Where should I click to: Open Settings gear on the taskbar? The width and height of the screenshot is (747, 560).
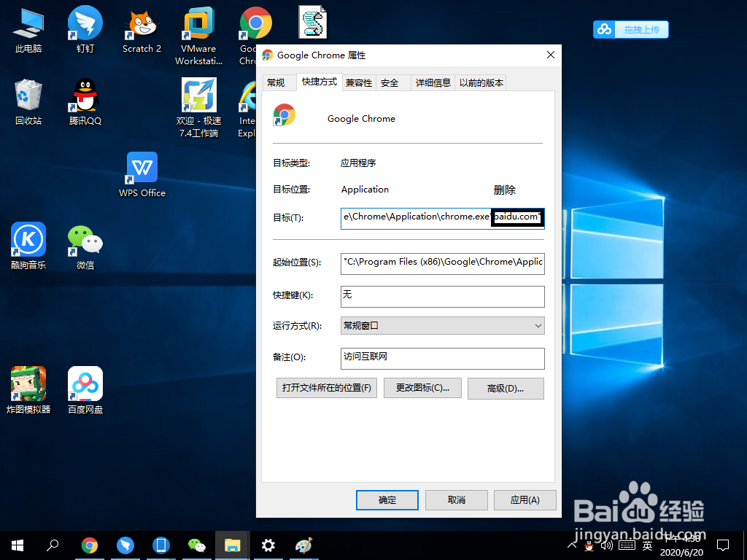pyautogui.click(x=268, y=545)
